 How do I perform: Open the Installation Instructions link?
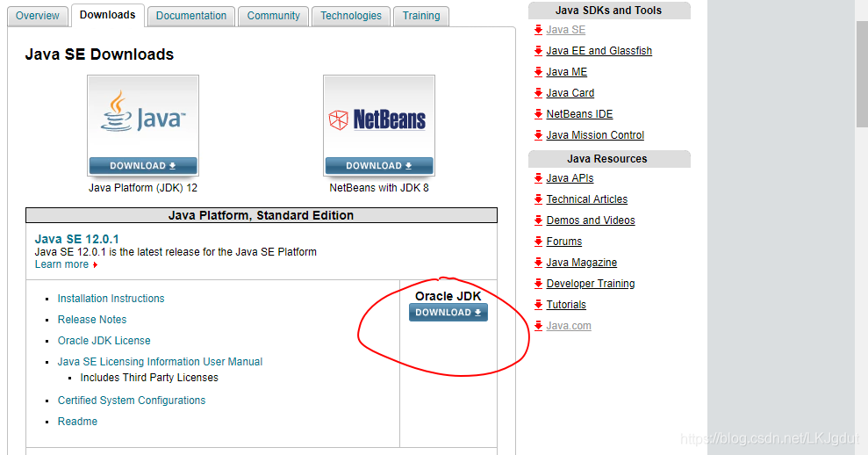111,299
